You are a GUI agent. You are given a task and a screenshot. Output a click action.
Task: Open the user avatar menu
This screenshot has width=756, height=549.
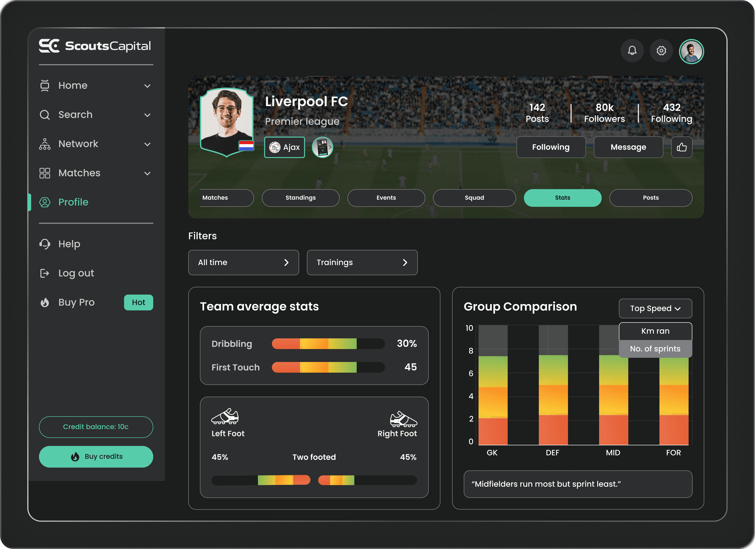coord(691,51)
